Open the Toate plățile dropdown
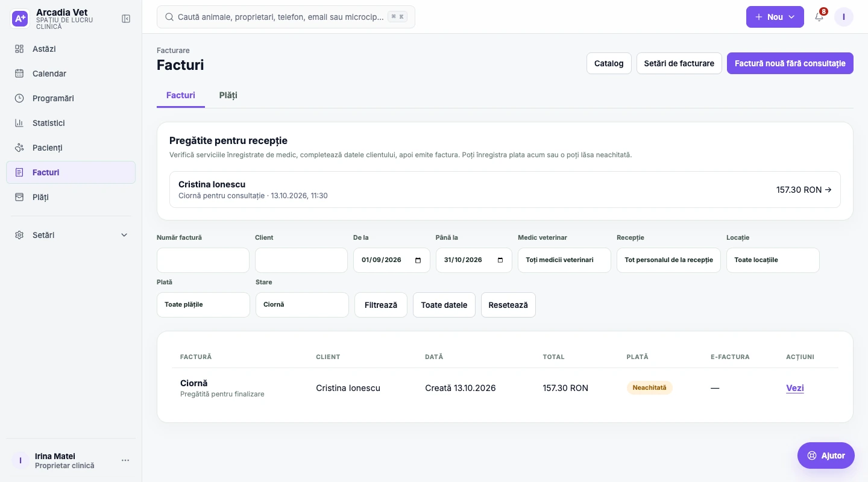This screenshot has width=868, height=482. 203,305
